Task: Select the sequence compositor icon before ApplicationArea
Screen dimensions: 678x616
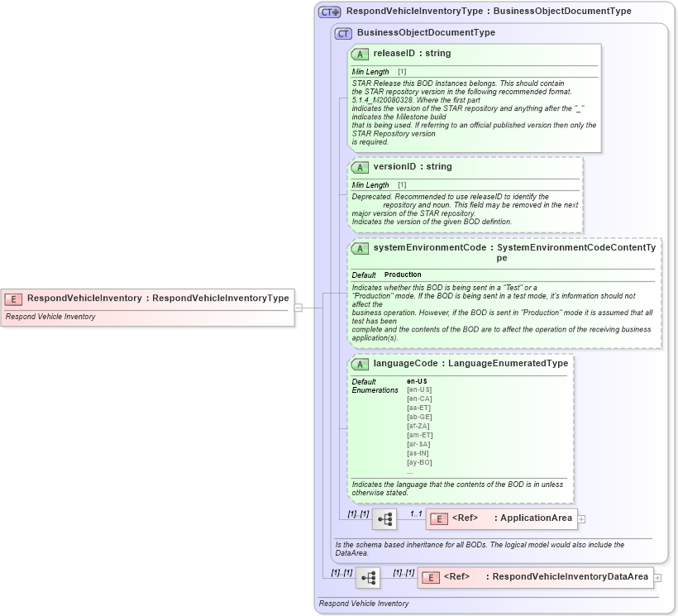Action: pyautogui.click(x=383, y=518)
